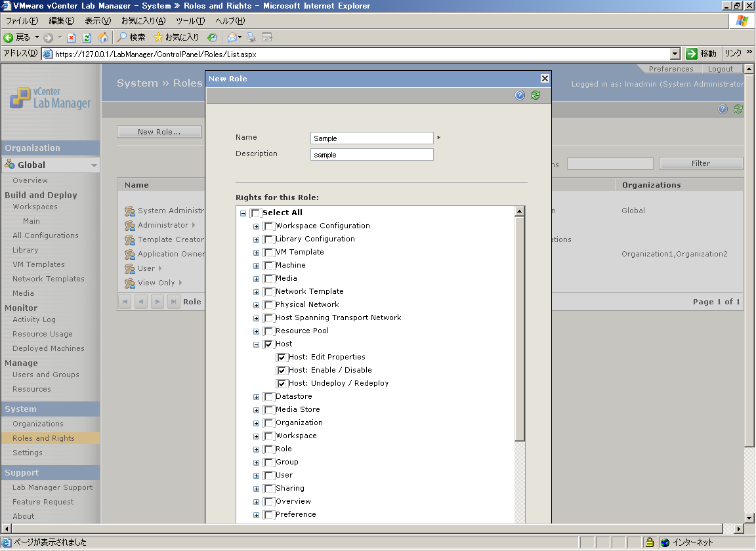756x551 pixels.
Task: Click the IE Print icon
Action: 251,37
